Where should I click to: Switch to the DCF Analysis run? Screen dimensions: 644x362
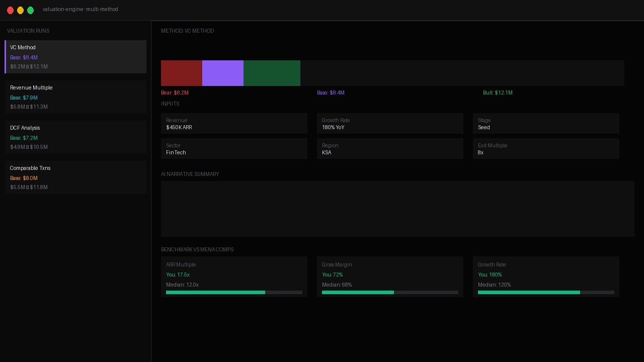pyautogui.click(x=75, y=137)
